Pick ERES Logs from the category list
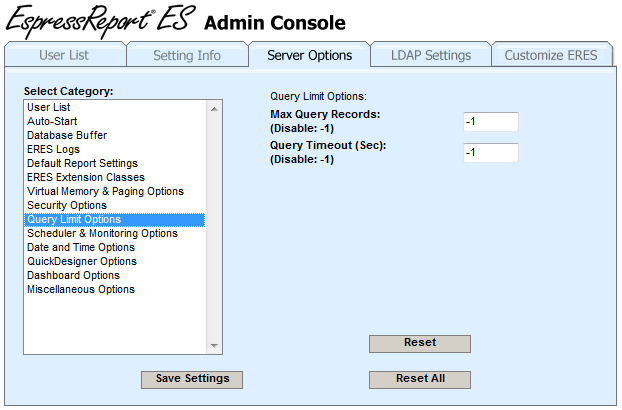The height and width of the screenshot is (410, 622). (x=115, y=149)
